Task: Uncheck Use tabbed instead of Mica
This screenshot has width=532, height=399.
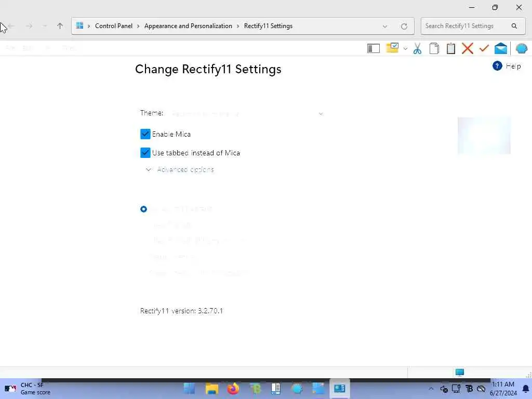Action: pos(145,153)
